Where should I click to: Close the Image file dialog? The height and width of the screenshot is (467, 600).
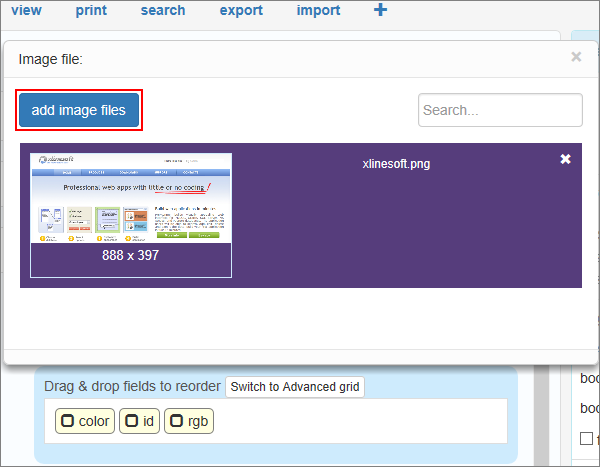576,57
